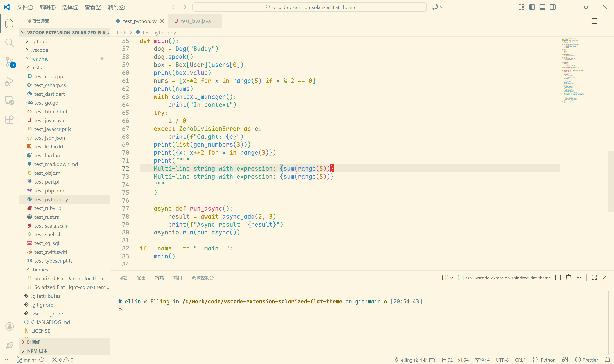The image size is (614, 364).
Task: Click the main* branch in the status bar
Action: click(x=28, y=360)
